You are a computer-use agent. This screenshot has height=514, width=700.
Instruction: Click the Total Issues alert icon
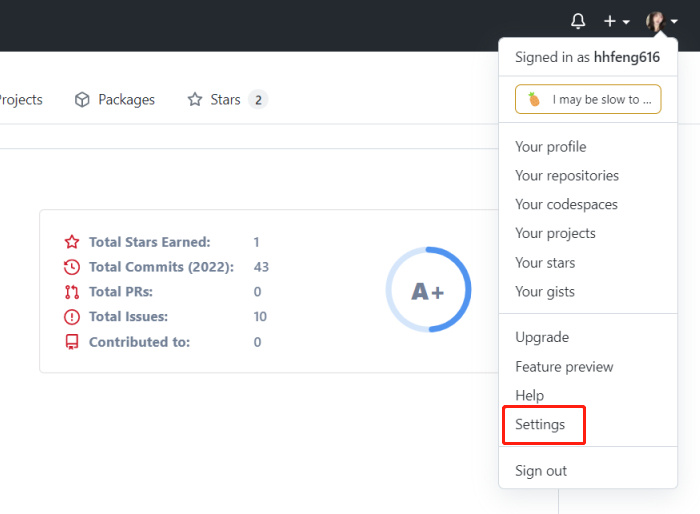point(72,317)
